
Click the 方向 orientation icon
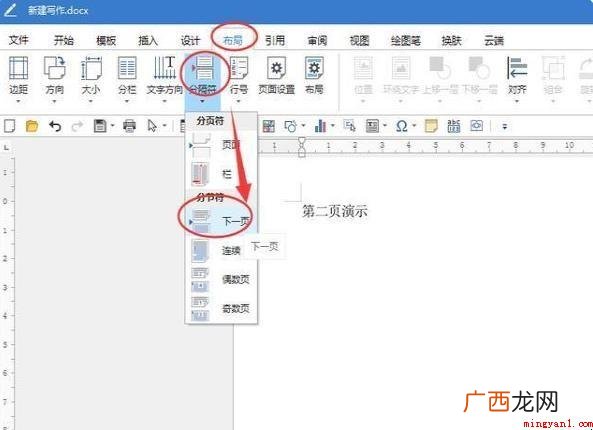(x=54, y=69)
